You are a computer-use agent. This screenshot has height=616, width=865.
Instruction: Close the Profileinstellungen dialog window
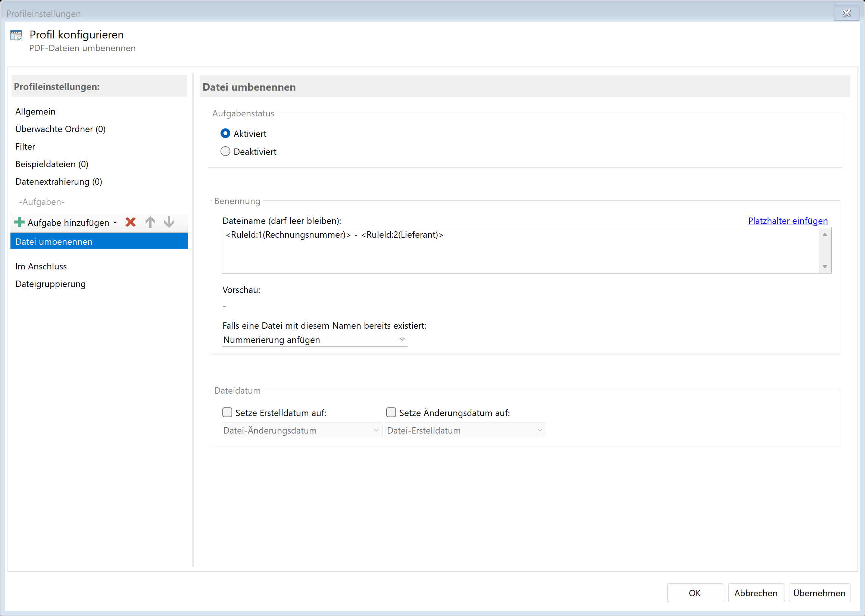click(x=846, y=13)
